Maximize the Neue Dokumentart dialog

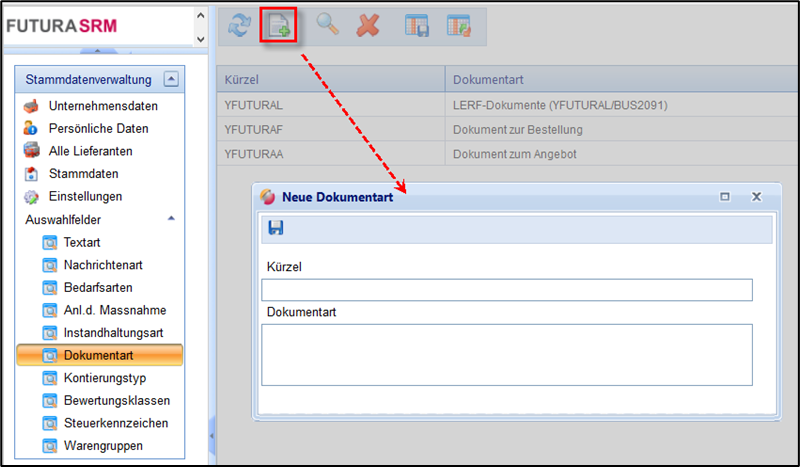[x=725, y=197]
